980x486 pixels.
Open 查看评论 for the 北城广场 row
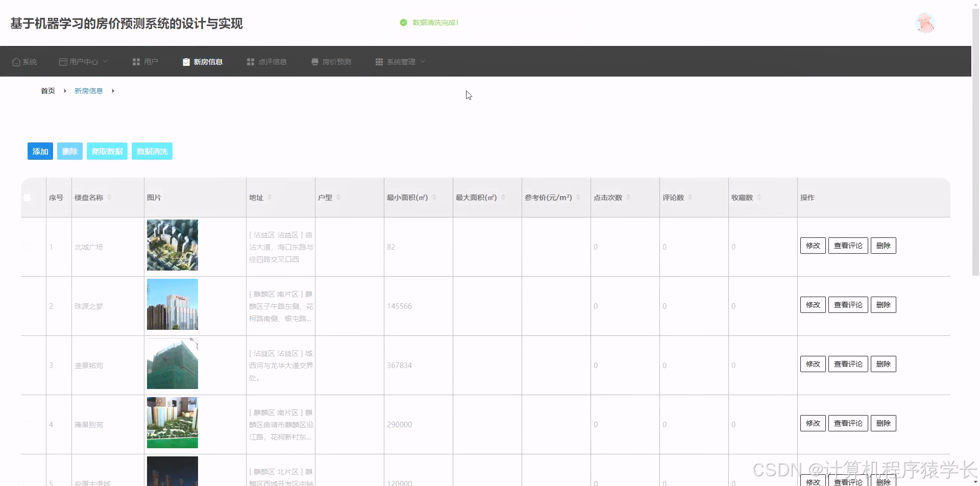pos(848,246)
